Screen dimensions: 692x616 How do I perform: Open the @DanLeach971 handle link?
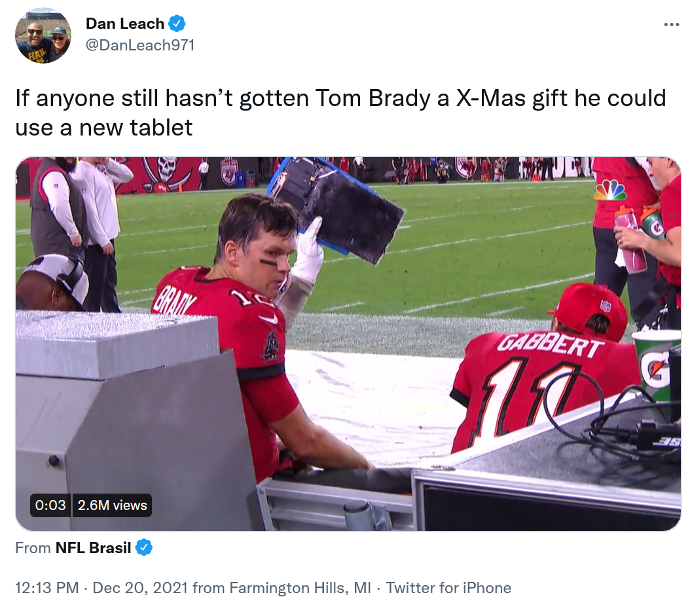tap(140, 45)
